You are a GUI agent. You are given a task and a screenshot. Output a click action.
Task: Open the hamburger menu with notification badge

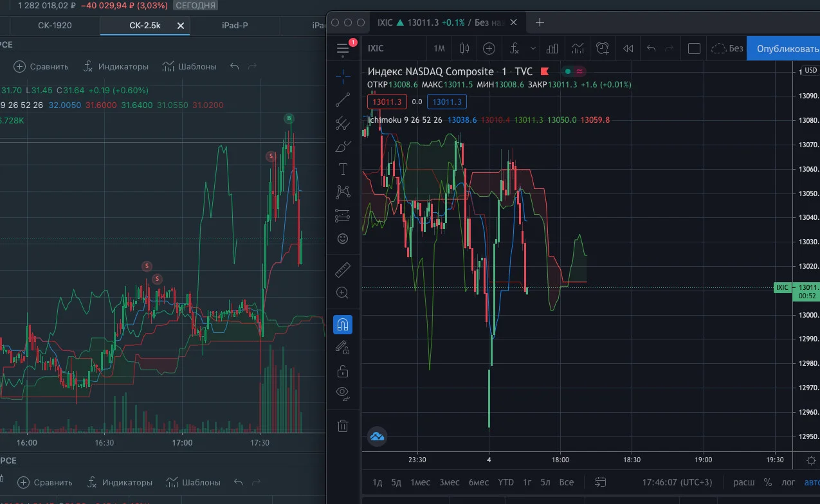(x=343, y=48)
